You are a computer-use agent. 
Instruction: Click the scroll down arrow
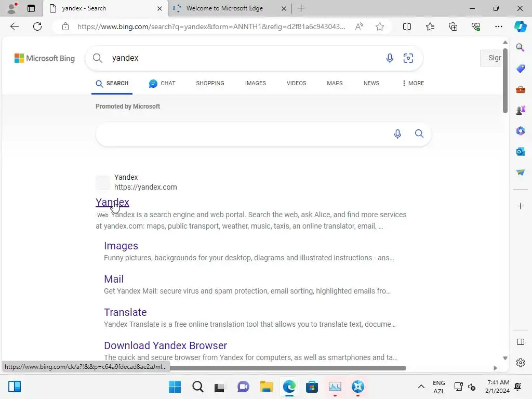coord(505,358)
